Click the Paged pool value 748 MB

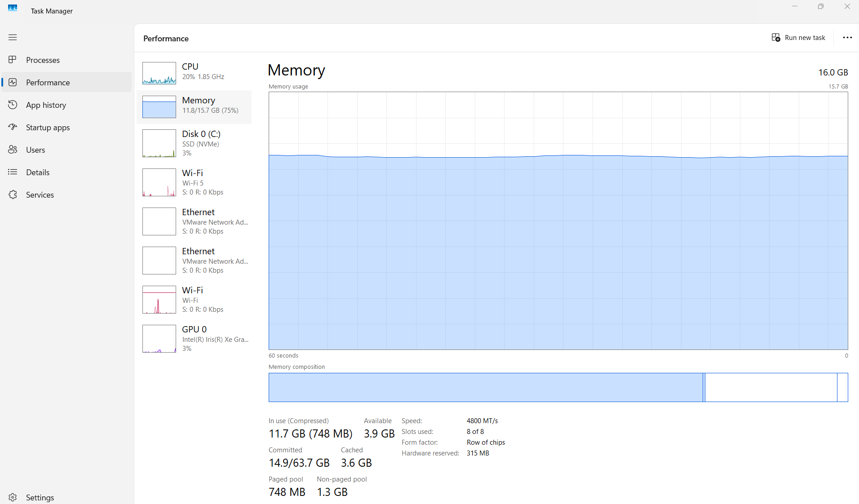tap(287, 492)
